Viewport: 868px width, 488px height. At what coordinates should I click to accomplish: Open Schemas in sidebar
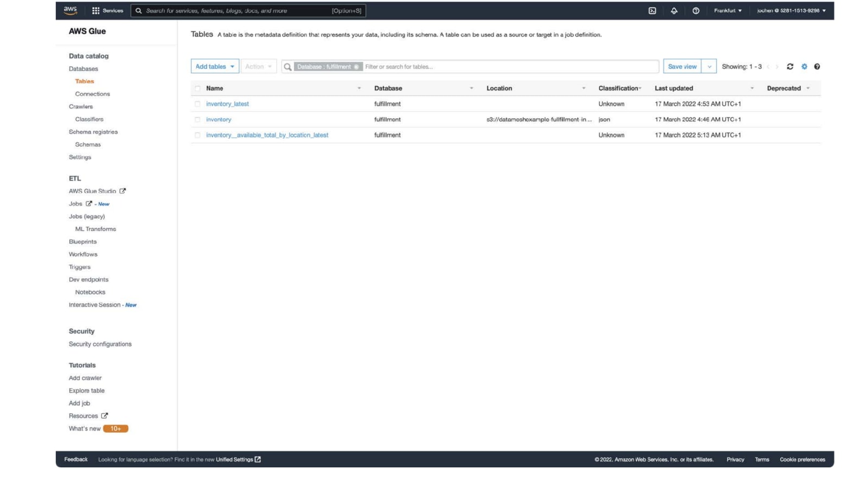tap(88, 144)
